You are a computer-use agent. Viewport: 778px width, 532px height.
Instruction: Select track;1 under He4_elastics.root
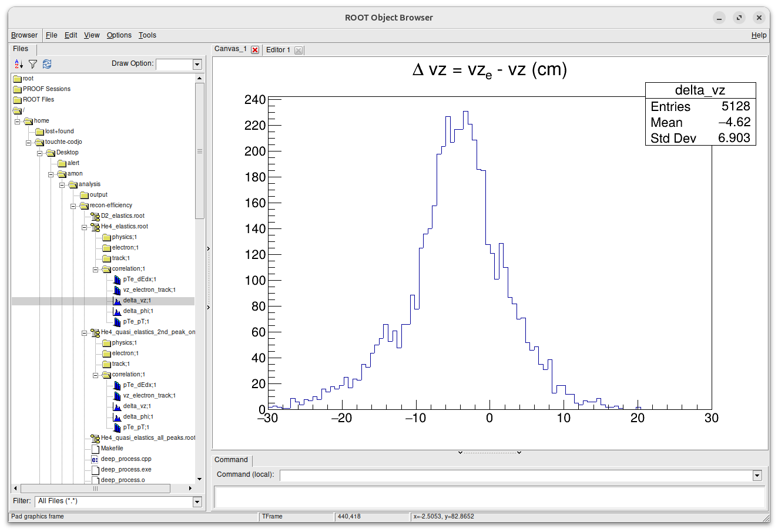[120, 258]
